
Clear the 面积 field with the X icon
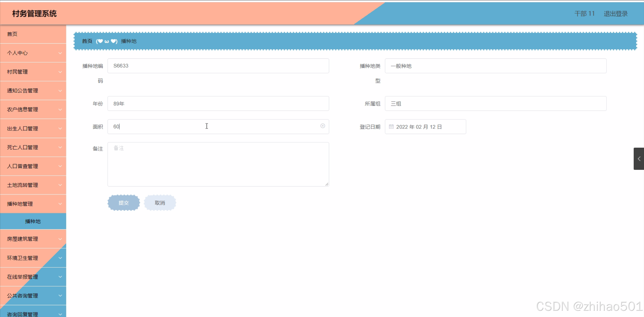tap(322, 126)
